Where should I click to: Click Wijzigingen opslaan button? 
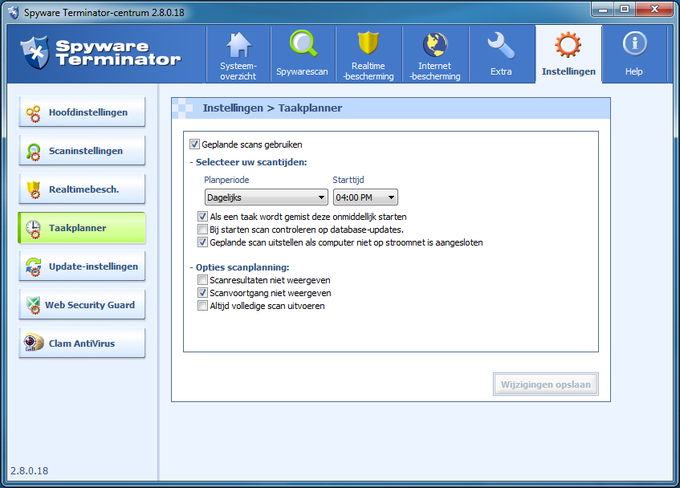(546, 384)
